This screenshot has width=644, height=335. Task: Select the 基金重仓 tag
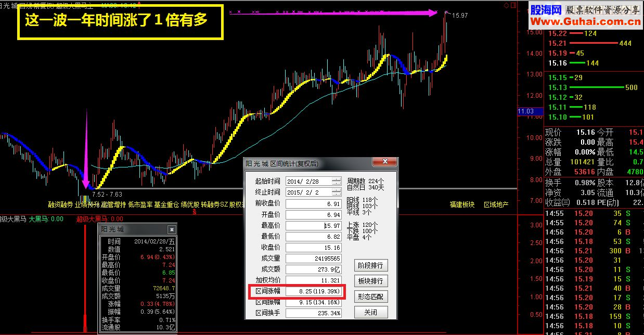point(166,204)
